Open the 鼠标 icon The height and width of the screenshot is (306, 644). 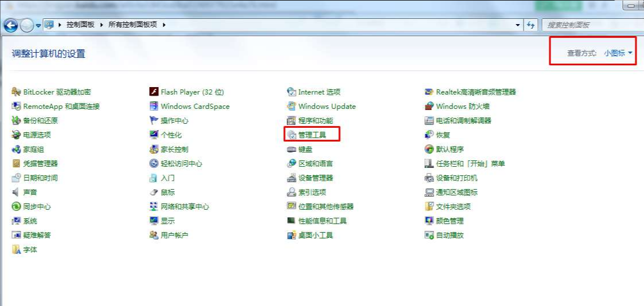[x=154, y=192]
